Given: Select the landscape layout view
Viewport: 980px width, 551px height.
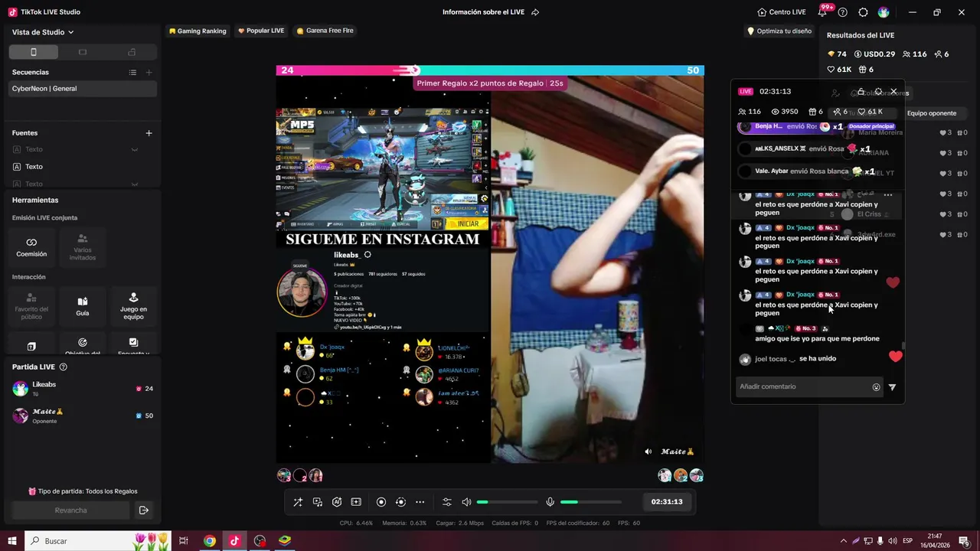Looking at the screenshot, I should (x=83, y=52).
